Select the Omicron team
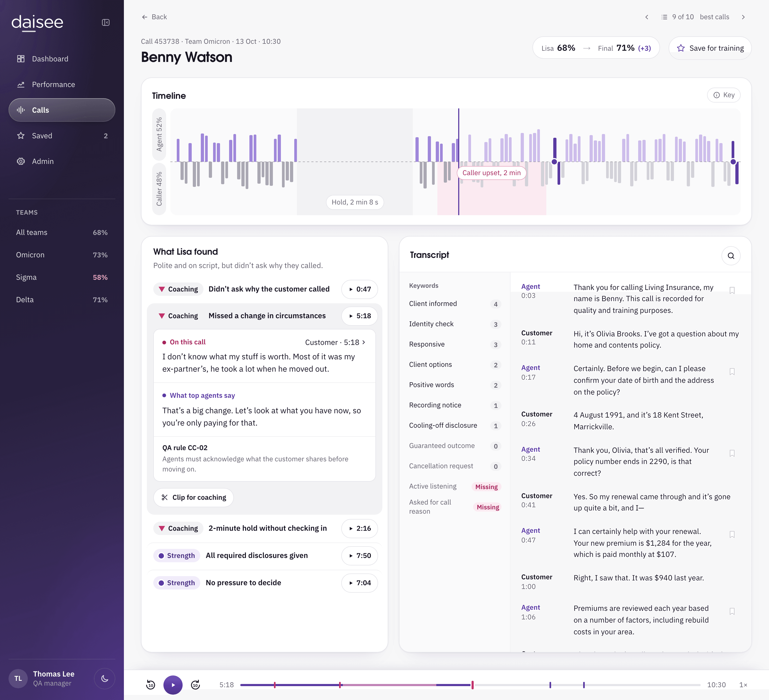The image size is (769, 700). [x=62, y=255]
